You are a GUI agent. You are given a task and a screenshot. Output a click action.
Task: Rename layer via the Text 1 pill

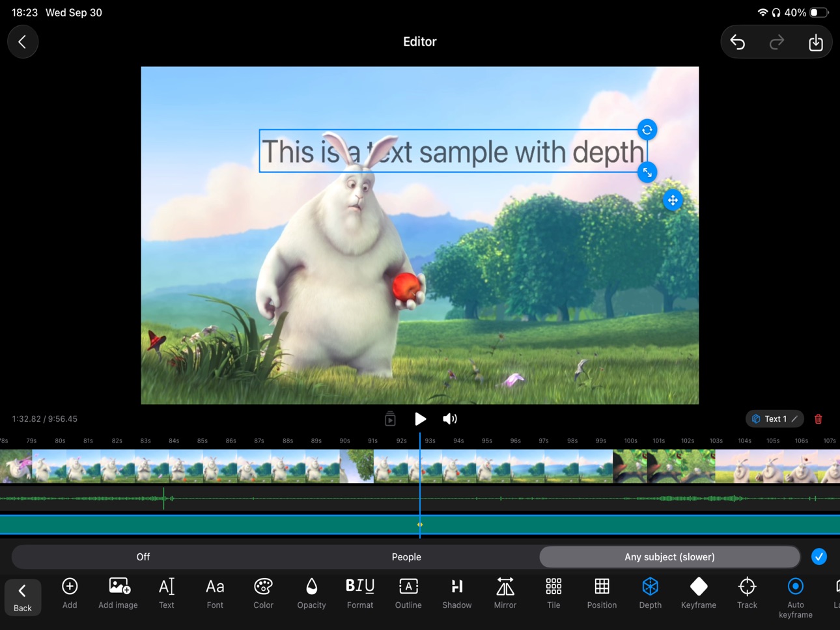tap(775, 419)
